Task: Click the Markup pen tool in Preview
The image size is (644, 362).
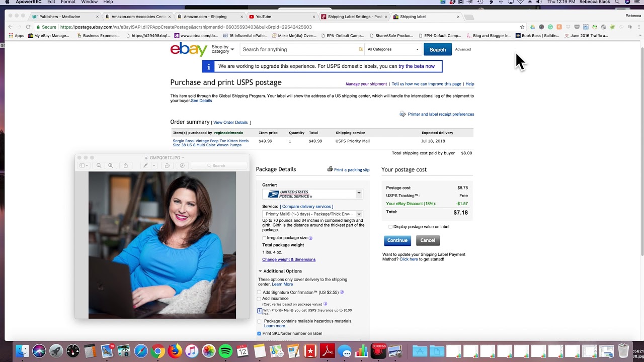Action: (145, 165)
